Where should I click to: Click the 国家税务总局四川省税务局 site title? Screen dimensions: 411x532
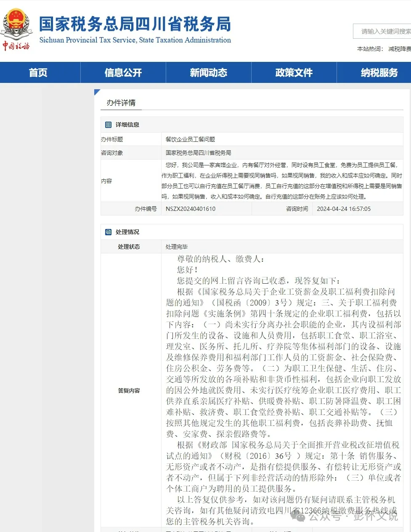pos(135,24)
